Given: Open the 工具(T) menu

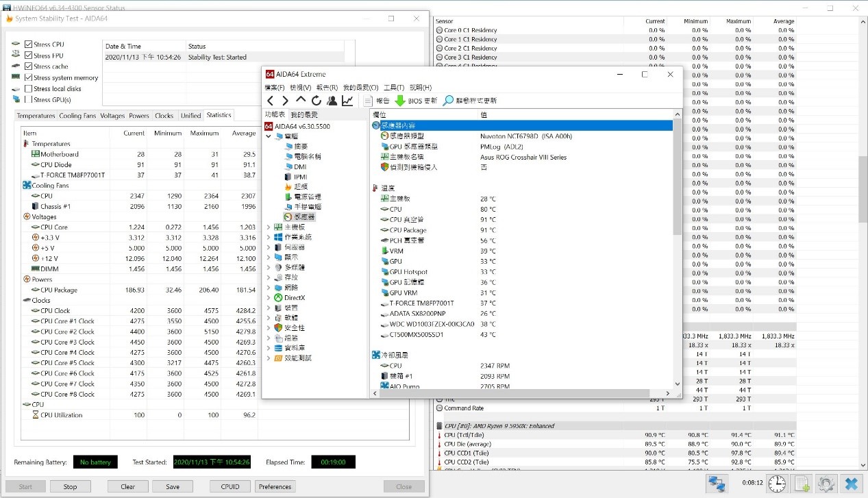Looking at the screenshot, I should coord(394,88).
